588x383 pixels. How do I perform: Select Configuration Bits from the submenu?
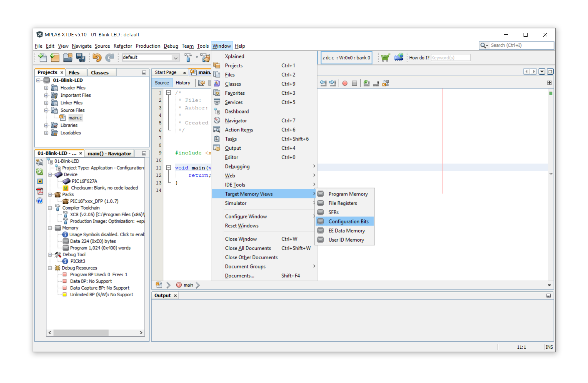(x=348, y=222)
